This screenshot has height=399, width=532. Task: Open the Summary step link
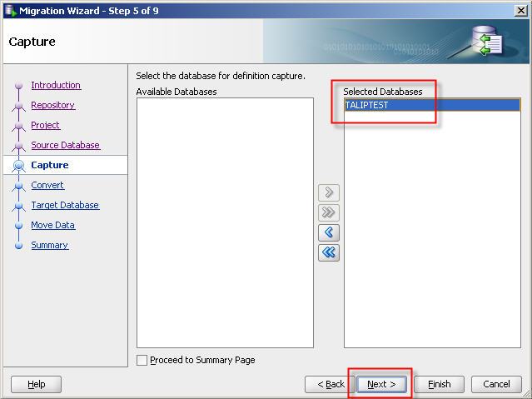pos(49,245)
